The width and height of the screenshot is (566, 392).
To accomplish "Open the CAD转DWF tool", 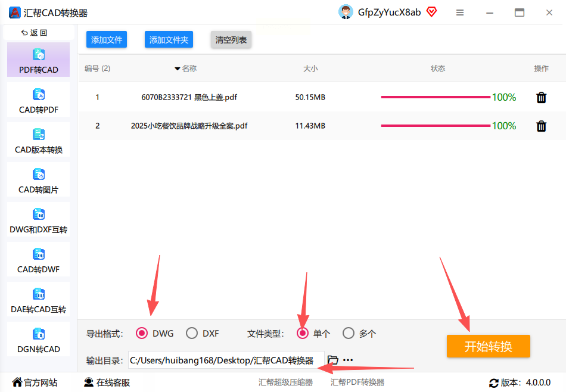I will click(x=39, y=260).
